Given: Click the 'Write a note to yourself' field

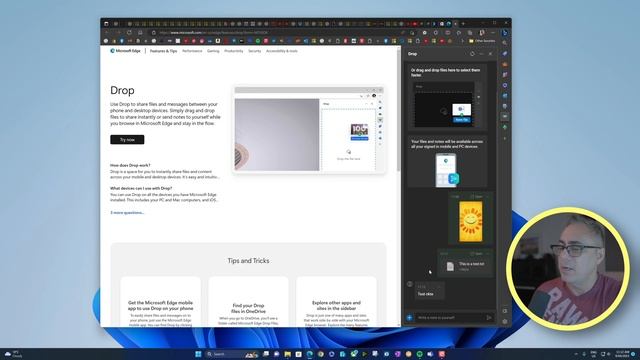Looking at the screenshot, I should point(449,318).
